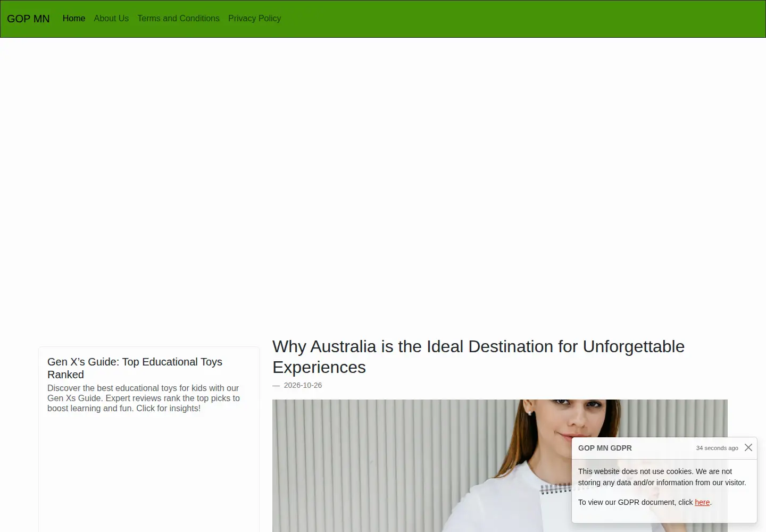Close the GOP MN GDPR notification
This screenshot has height=532, width=766.
point(748,447)
